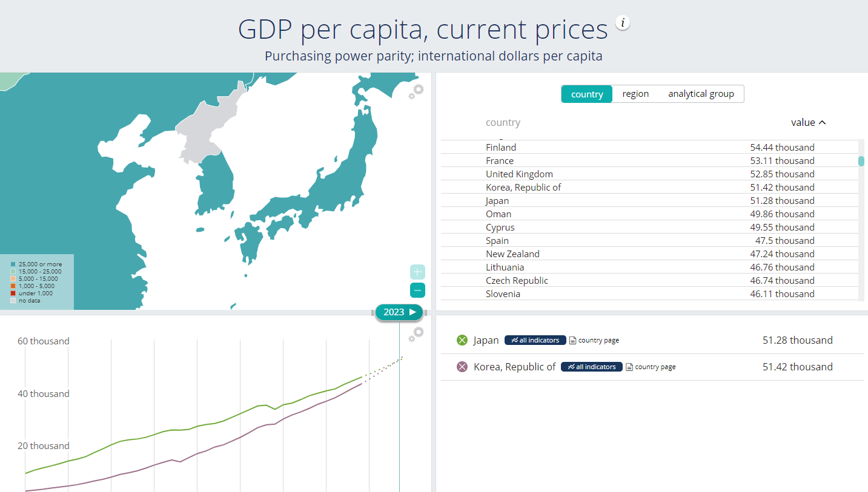Viewport: 868px width, 492px height.
Task: Zoom out on the map
Action: [x=417, y=290]
